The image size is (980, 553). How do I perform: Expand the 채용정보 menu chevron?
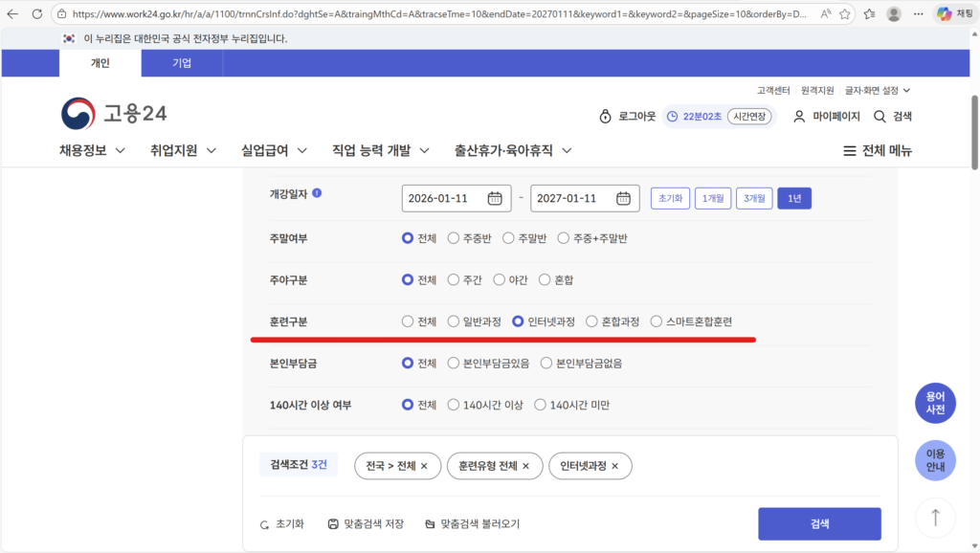(120, 150)
